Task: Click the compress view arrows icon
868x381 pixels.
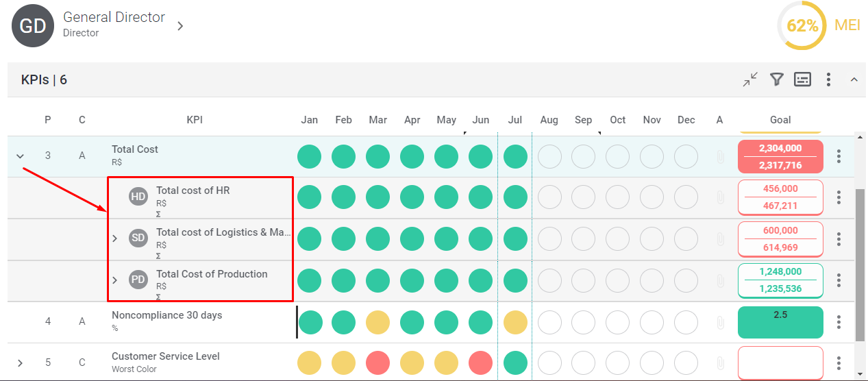Action: point(751,79)
